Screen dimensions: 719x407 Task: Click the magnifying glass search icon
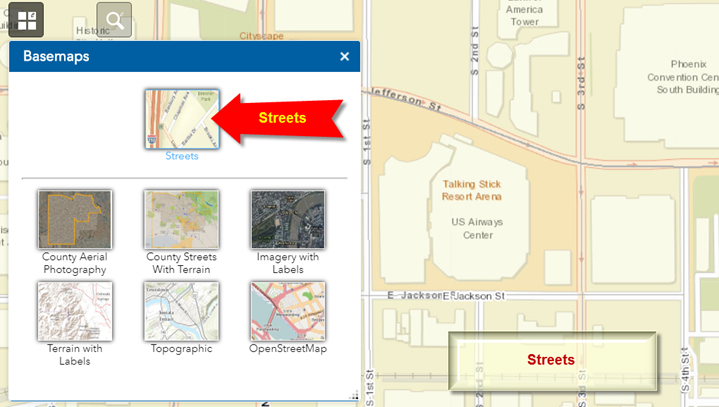(x=114, y=19)
